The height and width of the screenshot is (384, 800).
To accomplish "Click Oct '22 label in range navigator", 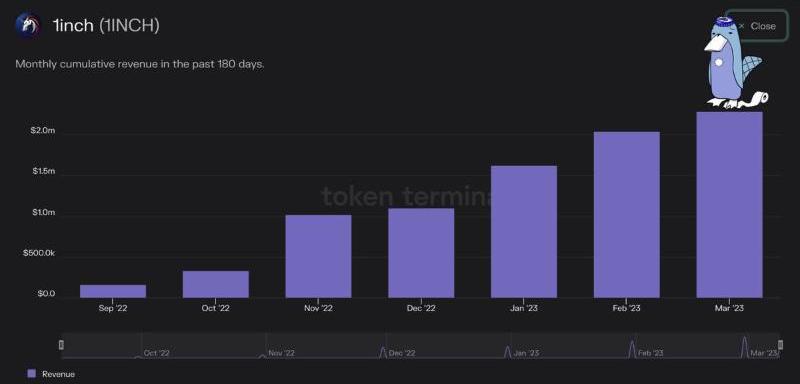I will click(157, 353).
